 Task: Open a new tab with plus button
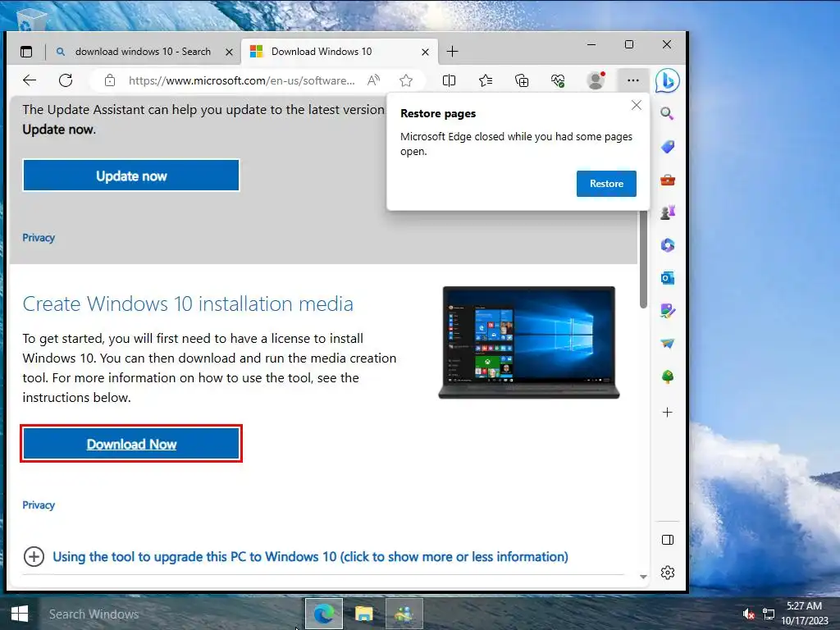click(x=452, y=52)
